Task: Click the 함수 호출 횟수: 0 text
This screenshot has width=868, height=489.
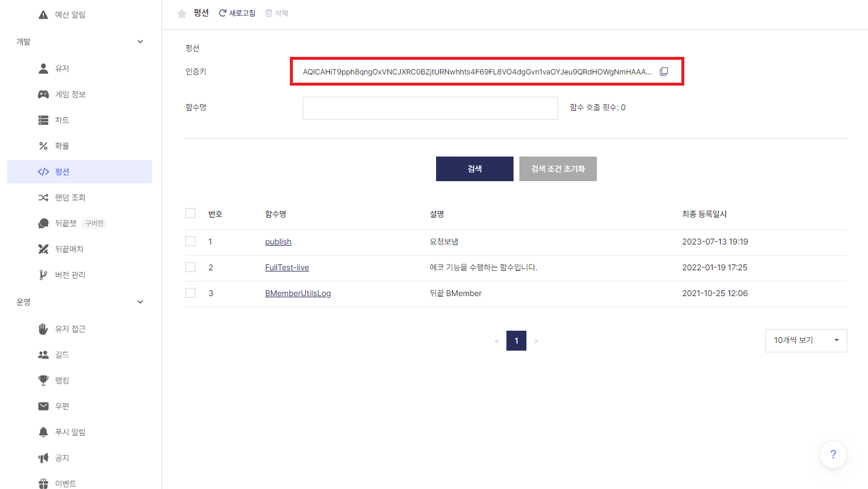Action: [597, 107]
